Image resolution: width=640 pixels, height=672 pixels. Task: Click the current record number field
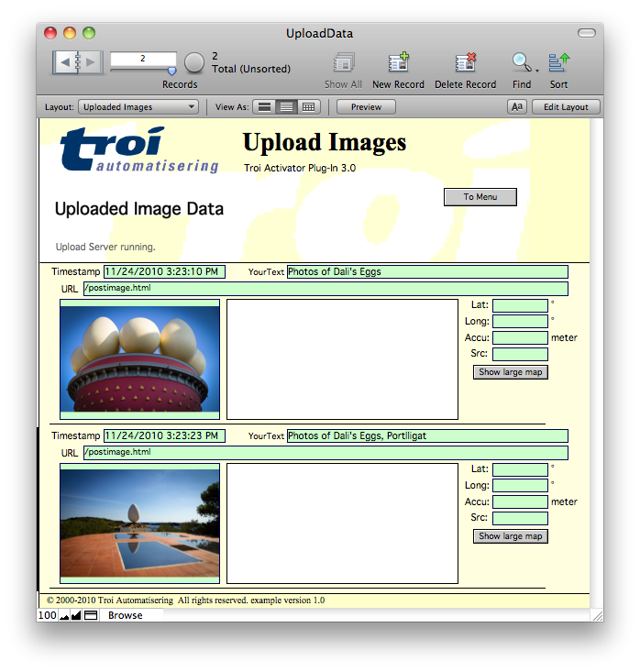click(x=143, y=59)
